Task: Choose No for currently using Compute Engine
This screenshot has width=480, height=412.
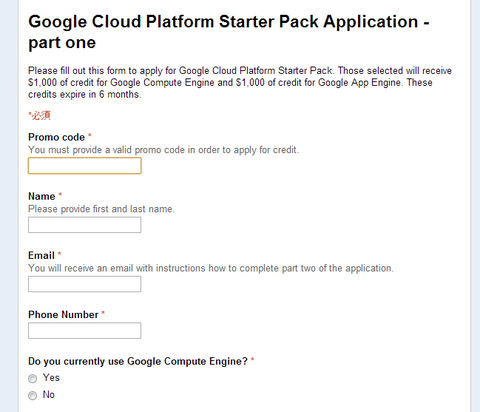Action: pyautogui.click(x=33, y=396)
